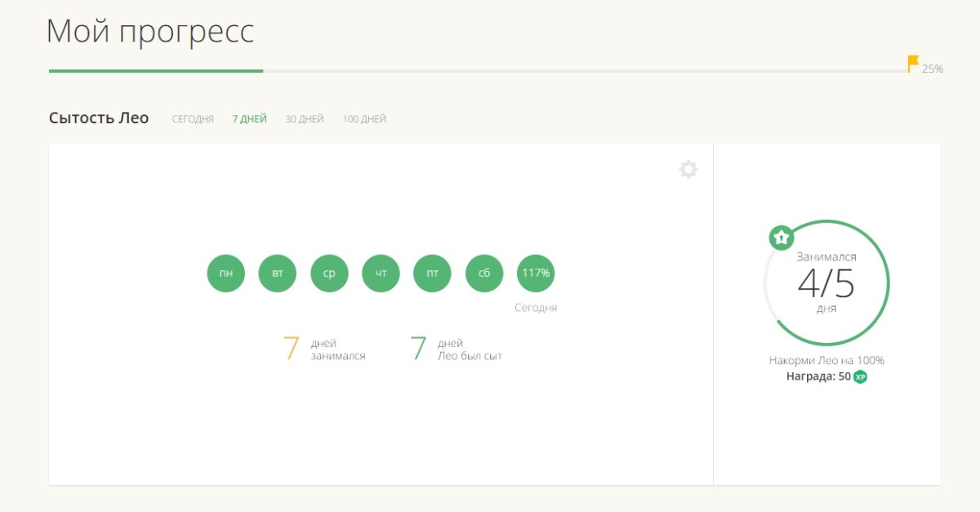The height and width of the screenshot is (512, 980).
Task: Switch to the '100 дней' tab
Action: pos(364,119)
